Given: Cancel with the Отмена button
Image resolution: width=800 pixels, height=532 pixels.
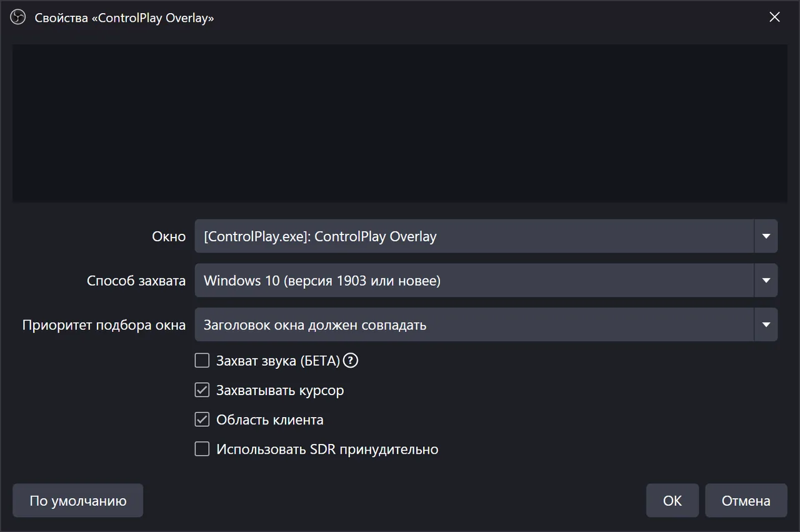Looking at the screenshot, I should click(x=746, y=501).
